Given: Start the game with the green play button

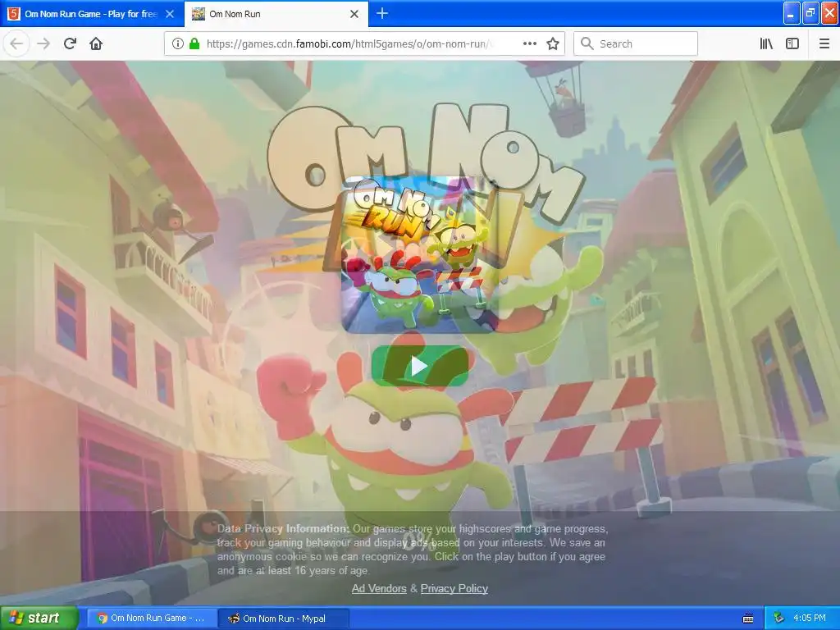Looking at the screenshot, I should click(419, 367).
